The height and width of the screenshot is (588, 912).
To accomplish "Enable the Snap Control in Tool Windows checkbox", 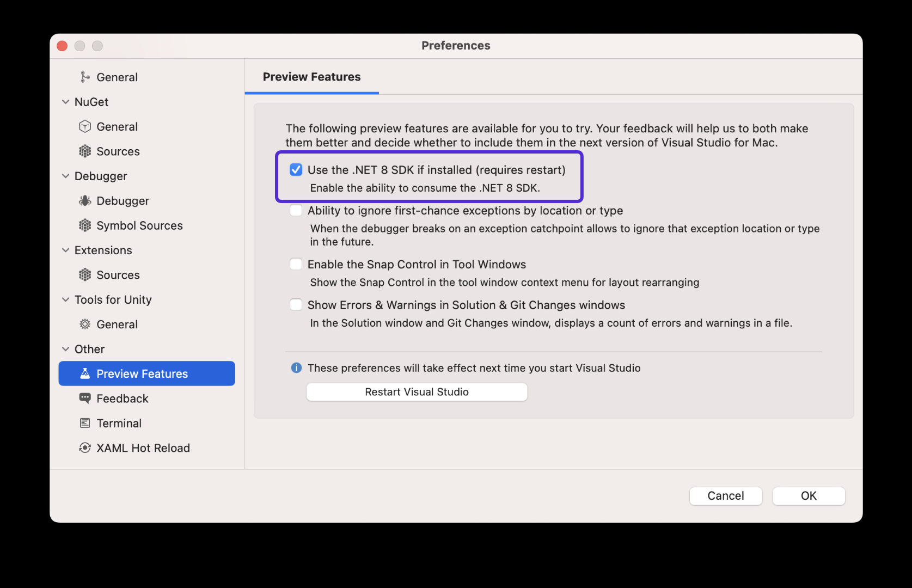I will tap(296, 264).
